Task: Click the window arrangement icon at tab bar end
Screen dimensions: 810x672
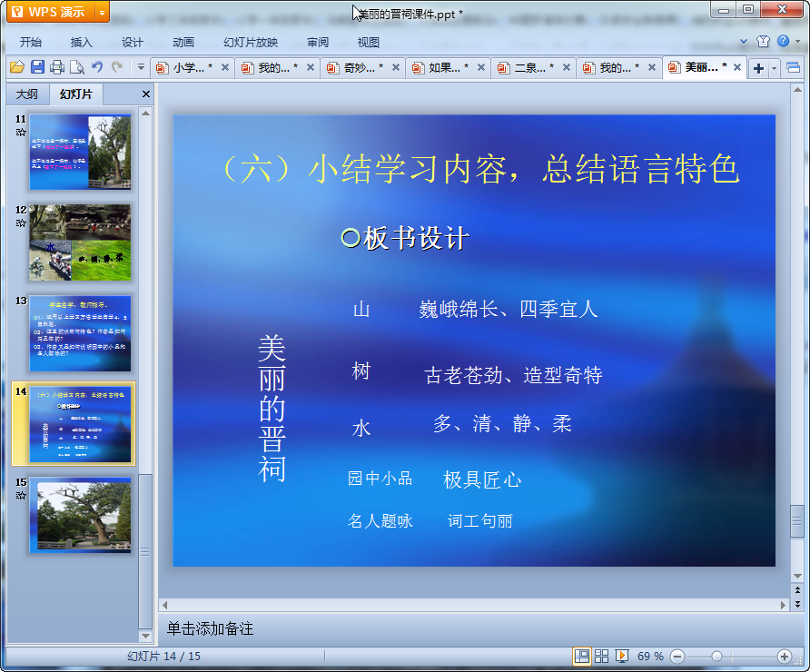Action: [793, 68]
